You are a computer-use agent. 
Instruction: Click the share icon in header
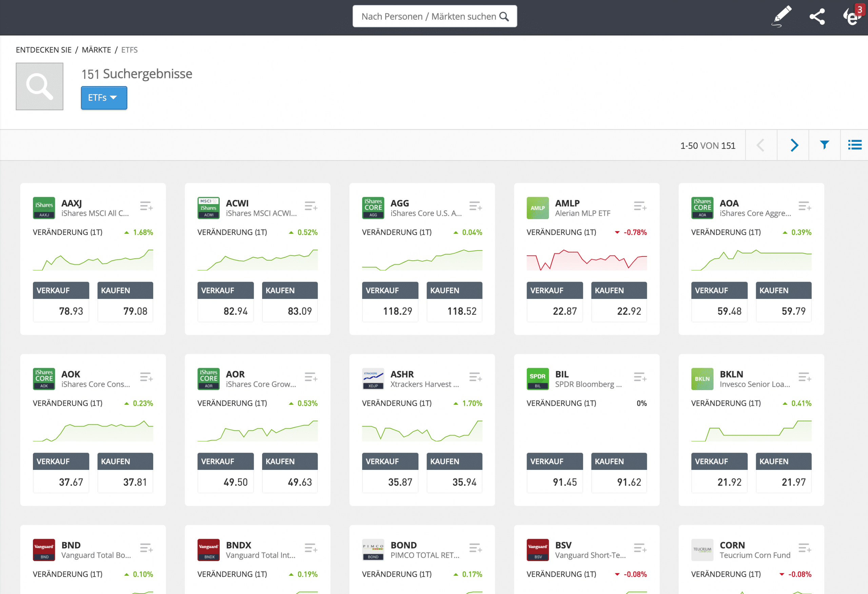817,17
